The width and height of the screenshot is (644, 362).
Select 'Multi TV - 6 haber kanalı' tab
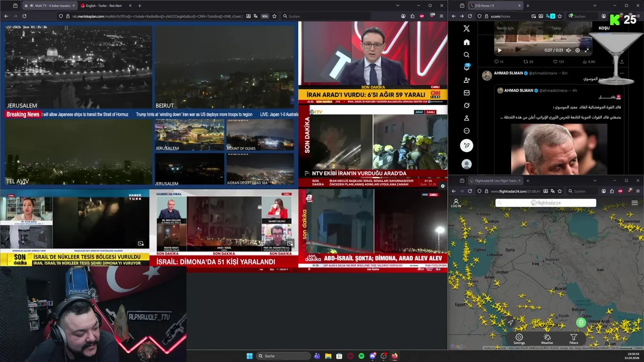[x=50, y=6]
